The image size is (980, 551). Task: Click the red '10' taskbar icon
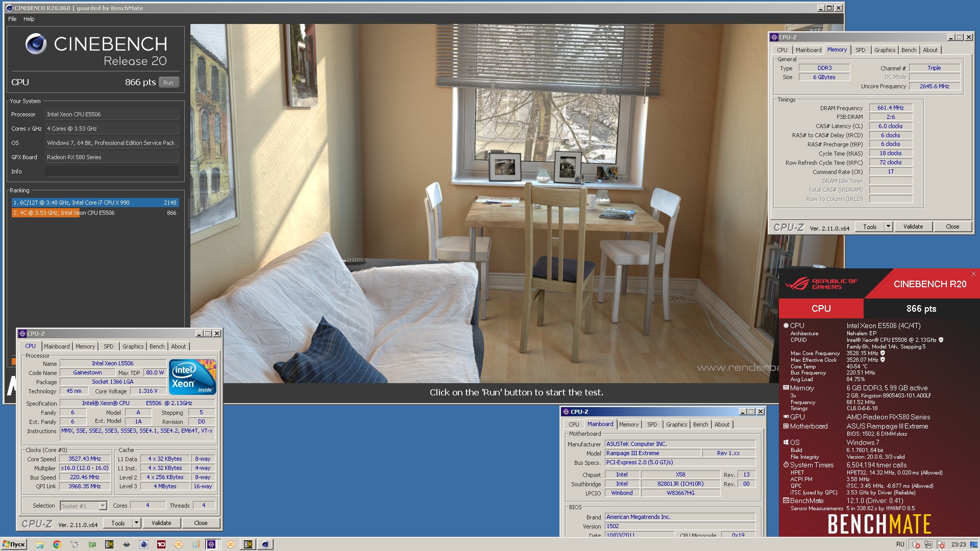pyautogui.click(x=161, y=544)
